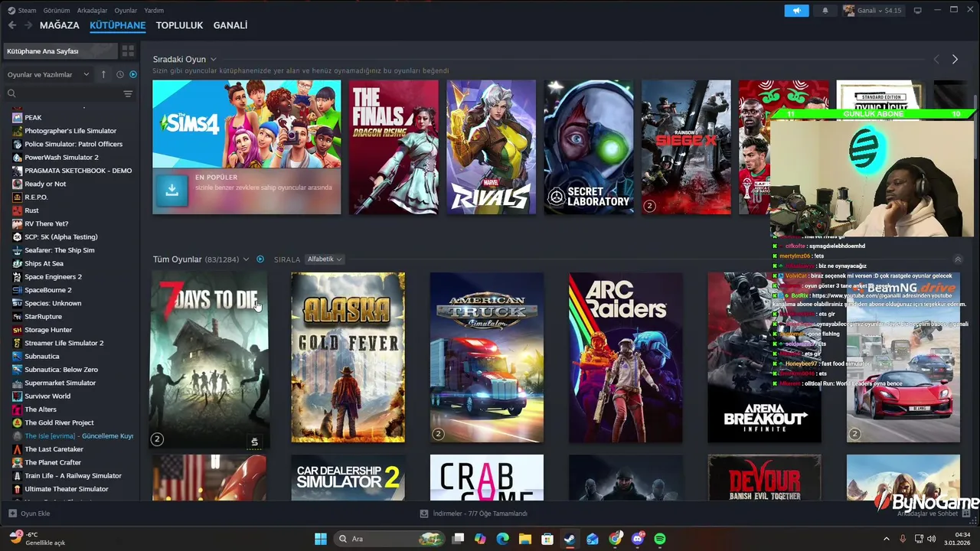The width and height of the screenshot is (980, 551).
Task: Open Discord from taskbar
Action: 638,539
